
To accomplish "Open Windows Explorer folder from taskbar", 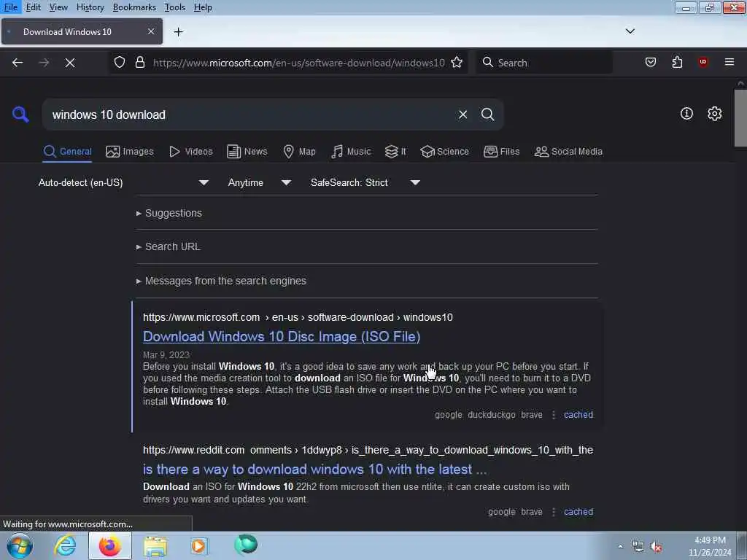I will click(x=155, y=546).
